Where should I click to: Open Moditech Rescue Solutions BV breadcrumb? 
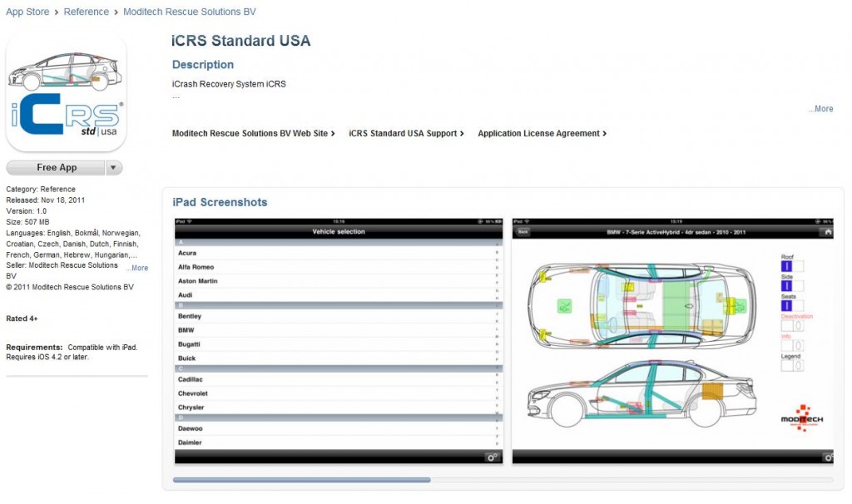(190, 12)
